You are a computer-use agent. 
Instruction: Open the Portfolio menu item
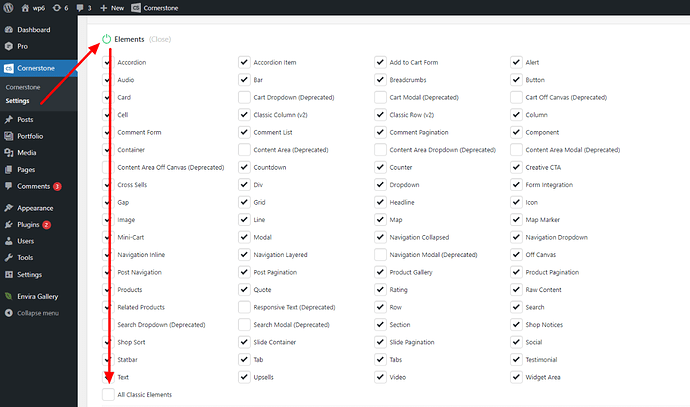coord(29,136)
